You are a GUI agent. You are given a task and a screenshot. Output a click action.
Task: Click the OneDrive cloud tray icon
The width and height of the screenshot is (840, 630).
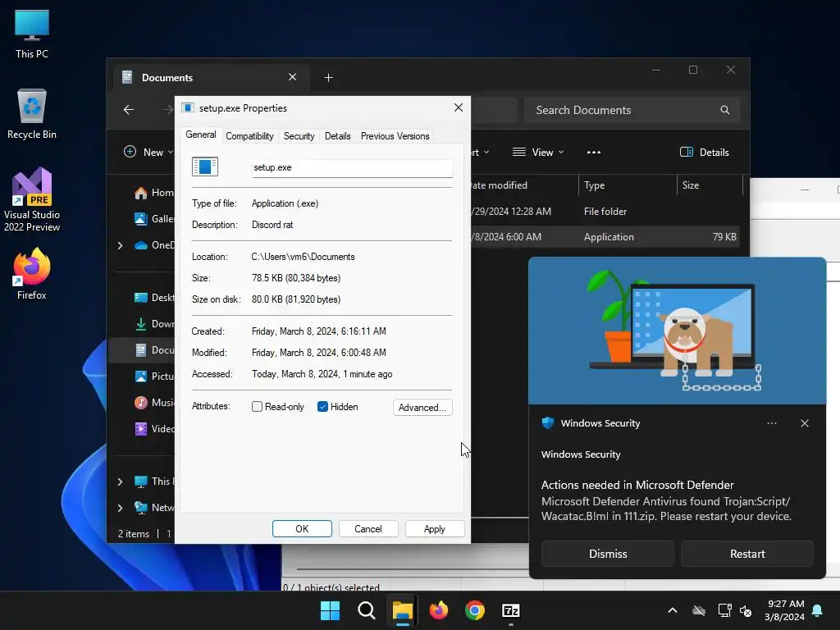[699, 610]
